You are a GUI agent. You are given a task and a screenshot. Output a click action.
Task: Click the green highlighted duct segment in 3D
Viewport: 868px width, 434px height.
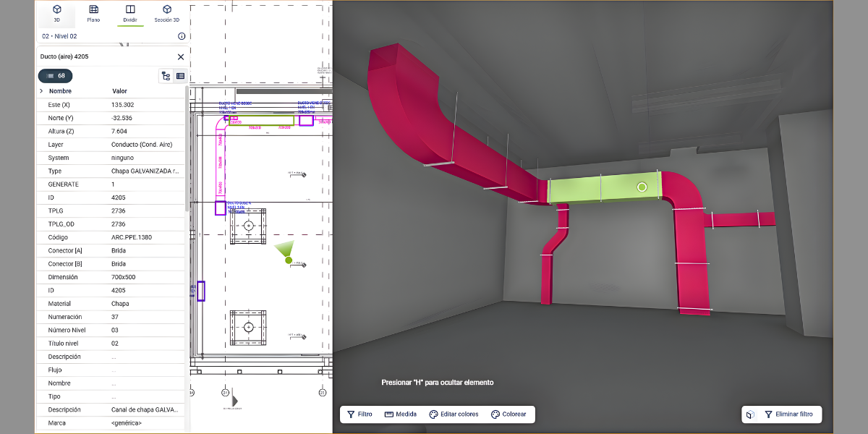604,188
